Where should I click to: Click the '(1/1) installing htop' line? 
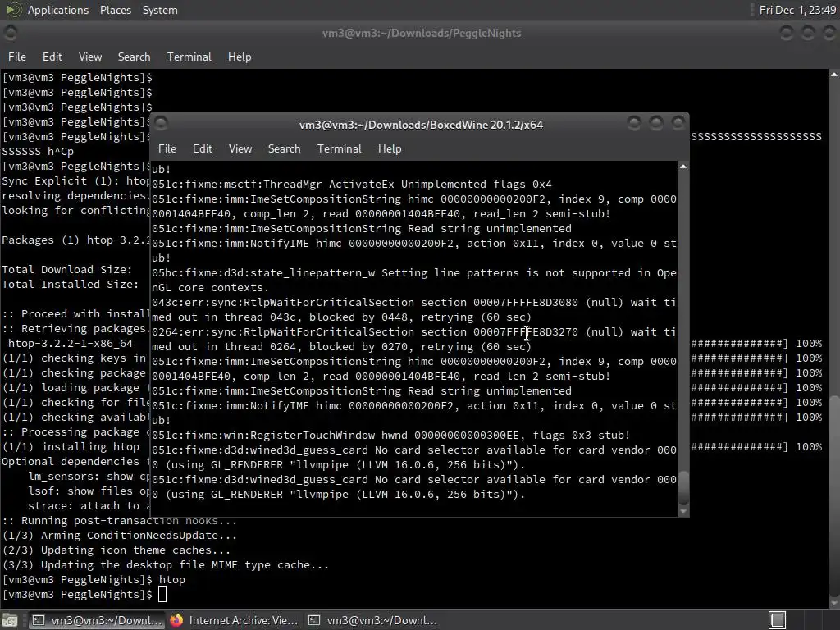(x=71, y=447)
